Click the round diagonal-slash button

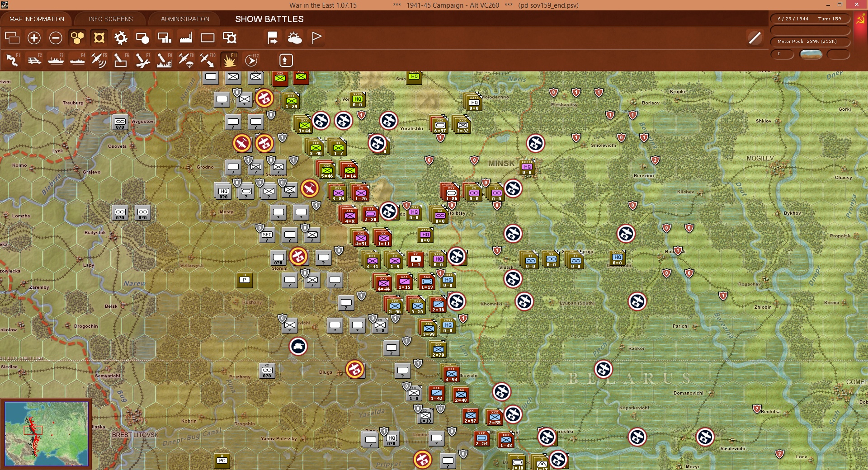point(755,38)
